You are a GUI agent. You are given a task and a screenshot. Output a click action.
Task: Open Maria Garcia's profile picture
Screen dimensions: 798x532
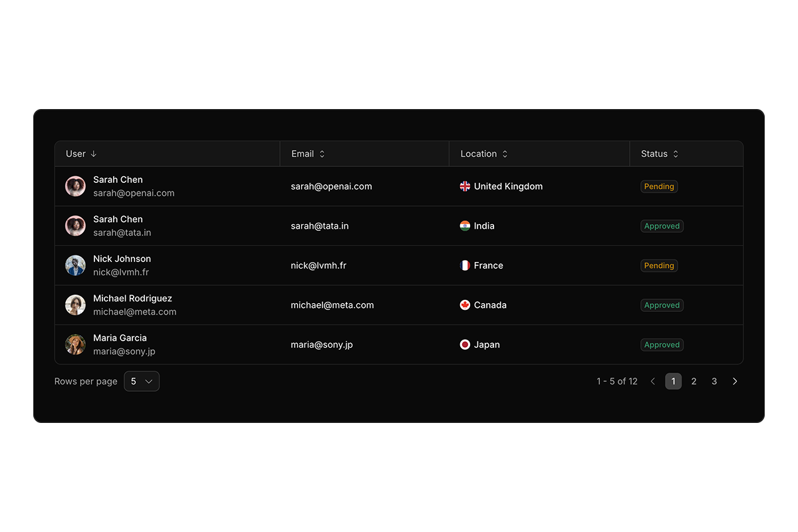point(75,344)
